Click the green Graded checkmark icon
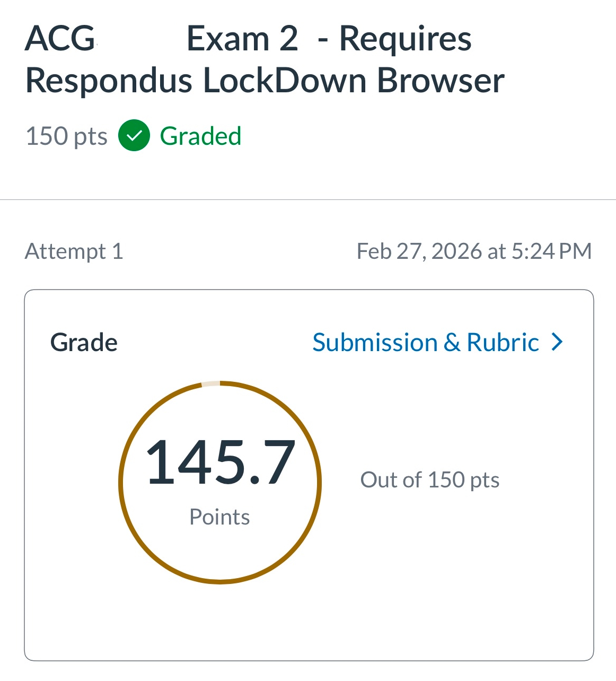Image resolution: width=616 pixels, height=681 pixels. [x=134, y=136]
